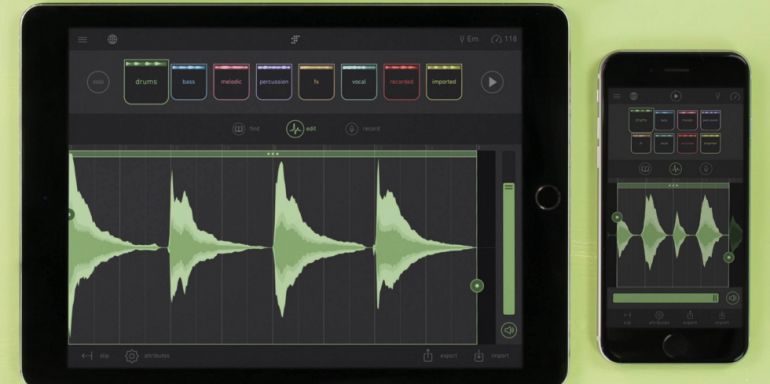Click the slip tool at bottom left
The image size is (770, 384).
[x=95, y=356]
